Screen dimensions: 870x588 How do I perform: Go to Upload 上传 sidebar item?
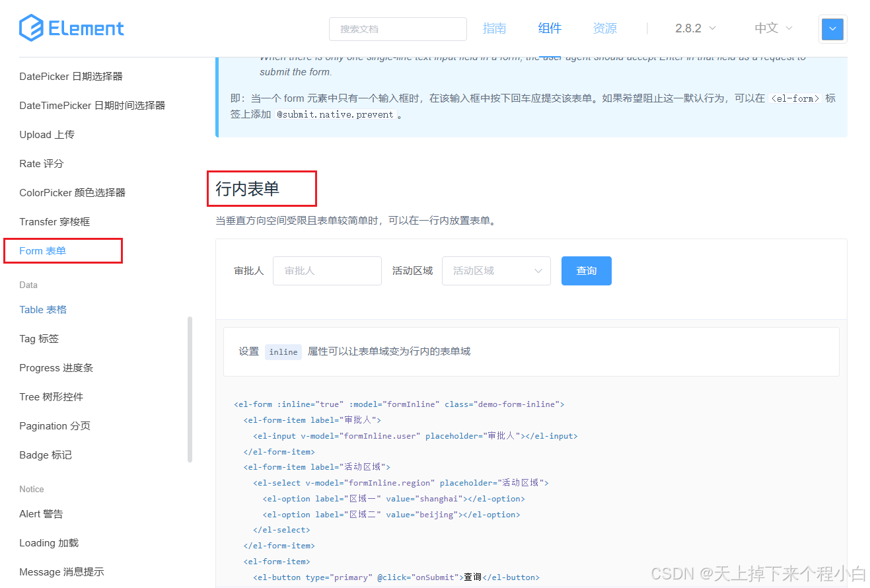[47, 135]
